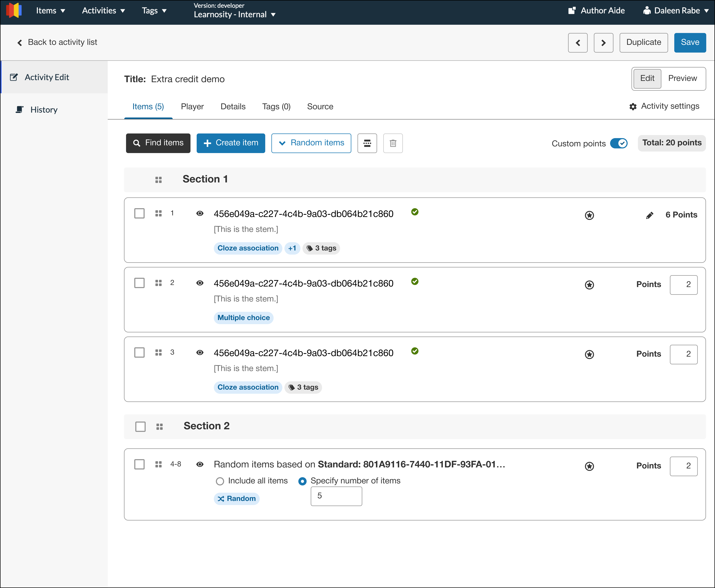Go to next activity arrow
The width and height of the screenshot is (715, 588).
604,43
